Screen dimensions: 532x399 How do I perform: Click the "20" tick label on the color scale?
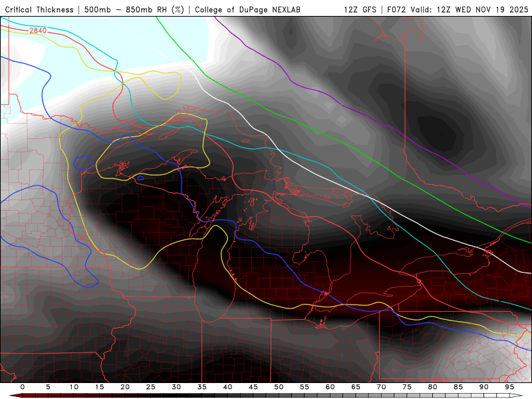click(x=125, y=387)
